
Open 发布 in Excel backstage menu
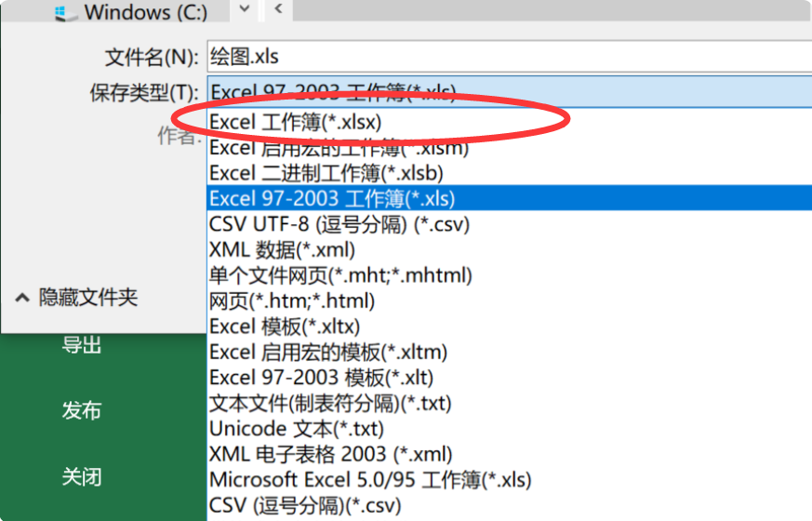pyautogui.click(x=82, y=410)
